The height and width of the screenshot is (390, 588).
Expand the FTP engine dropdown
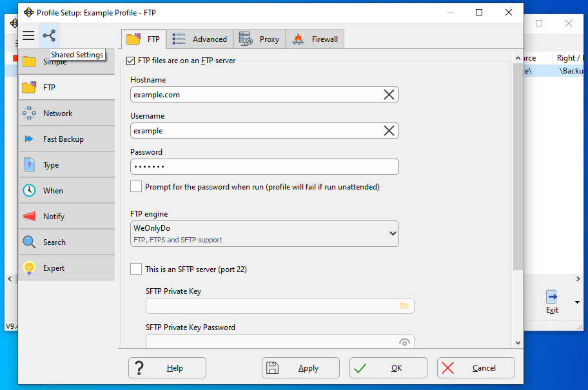392,233
